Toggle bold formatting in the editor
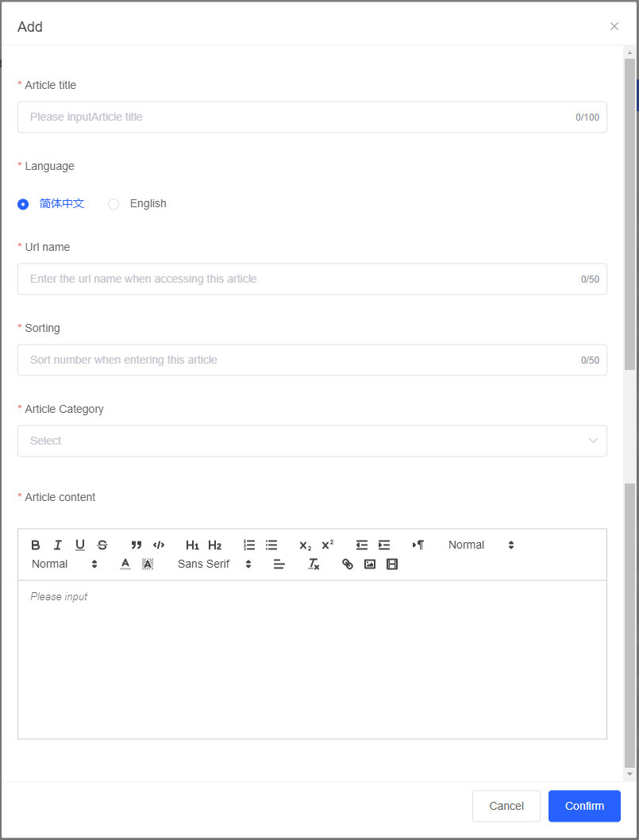This screenshot has height=840, width=639. 36,545
